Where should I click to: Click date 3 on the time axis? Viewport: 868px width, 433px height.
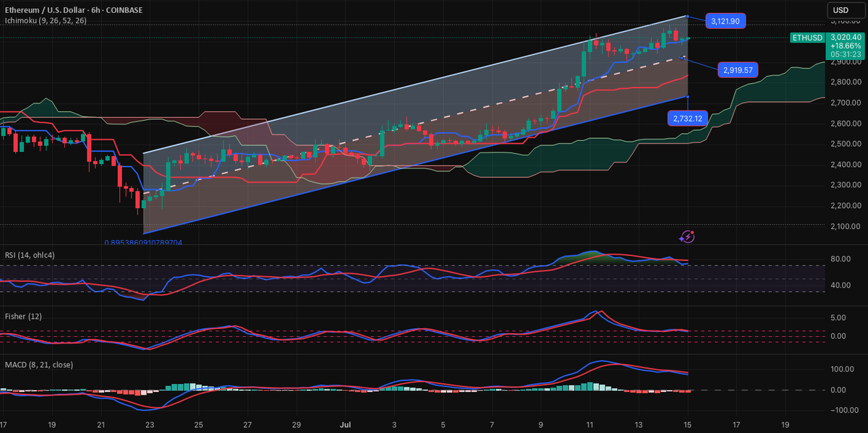(394, 424)
